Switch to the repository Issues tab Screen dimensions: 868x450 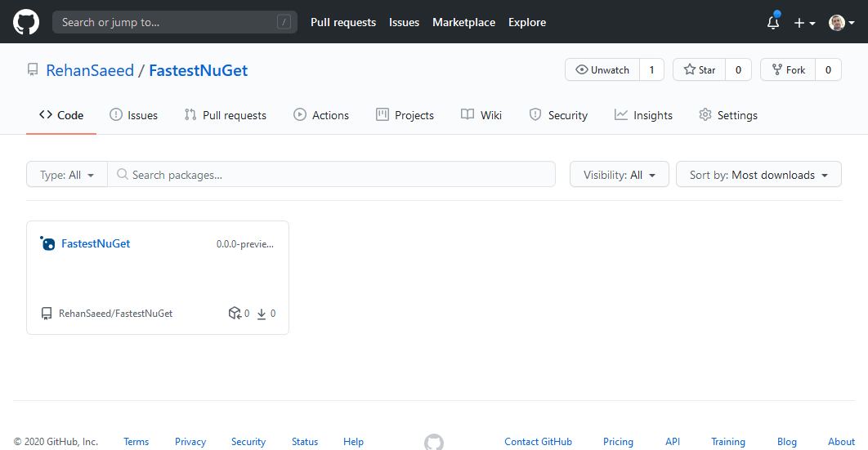tap(133, 115)
